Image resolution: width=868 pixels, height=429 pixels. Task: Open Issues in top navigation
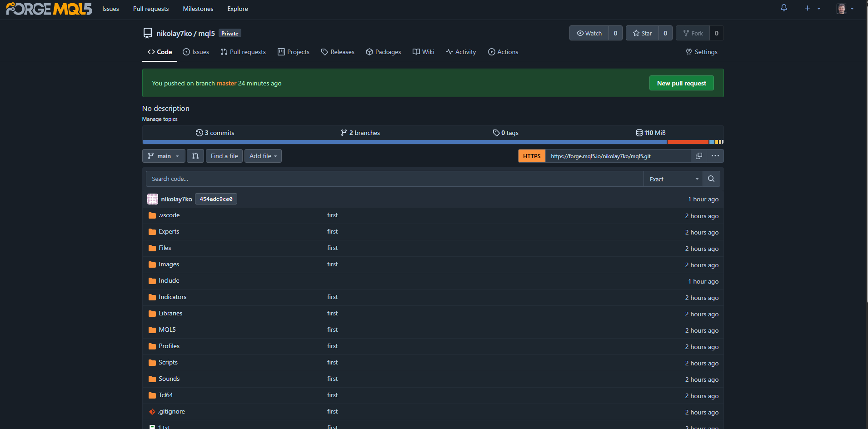coord(110,9)
